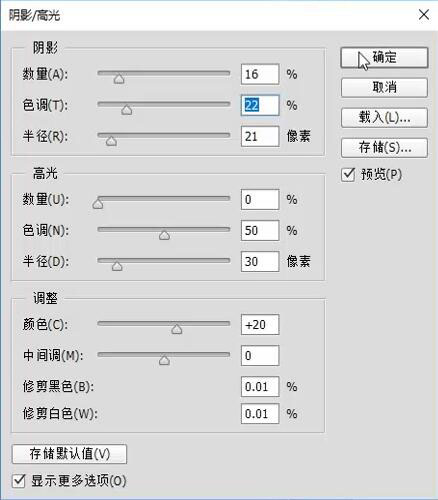
Task: Click the shadow 数量(A) slider handle
Action: point(119,79)
